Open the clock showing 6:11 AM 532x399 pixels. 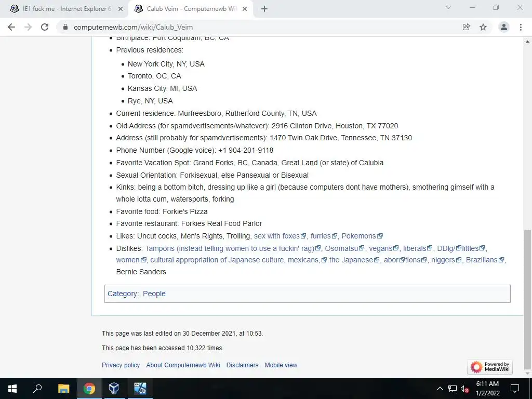487,389
